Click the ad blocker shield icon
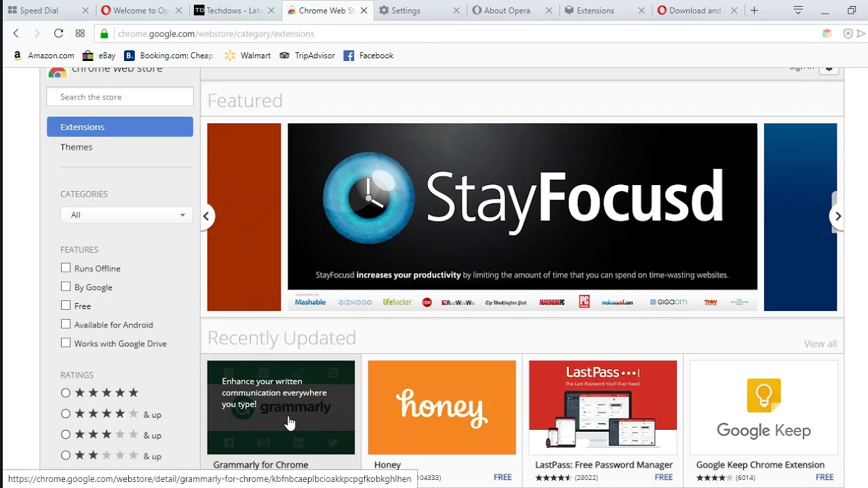 [x=848, y=33]
